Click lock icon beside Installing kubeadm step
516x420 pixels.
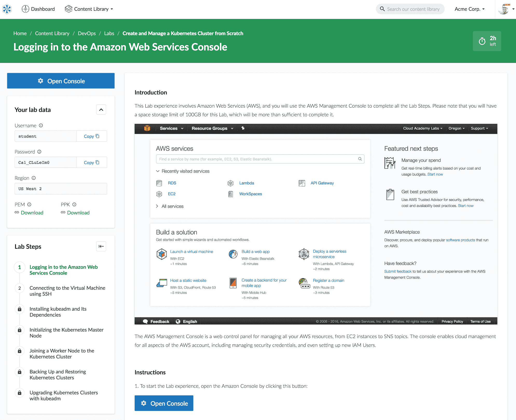click(19, 309)
